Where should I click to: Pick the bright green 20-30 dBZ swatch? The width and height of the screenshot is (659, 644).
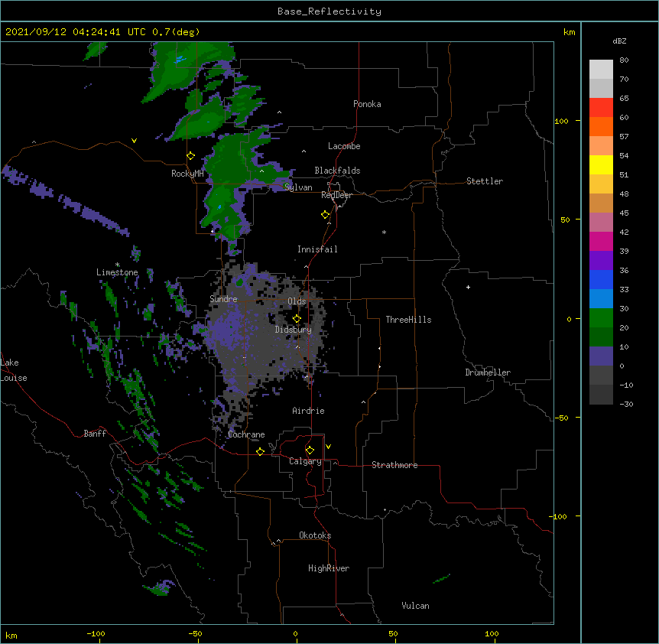point(601,318)
